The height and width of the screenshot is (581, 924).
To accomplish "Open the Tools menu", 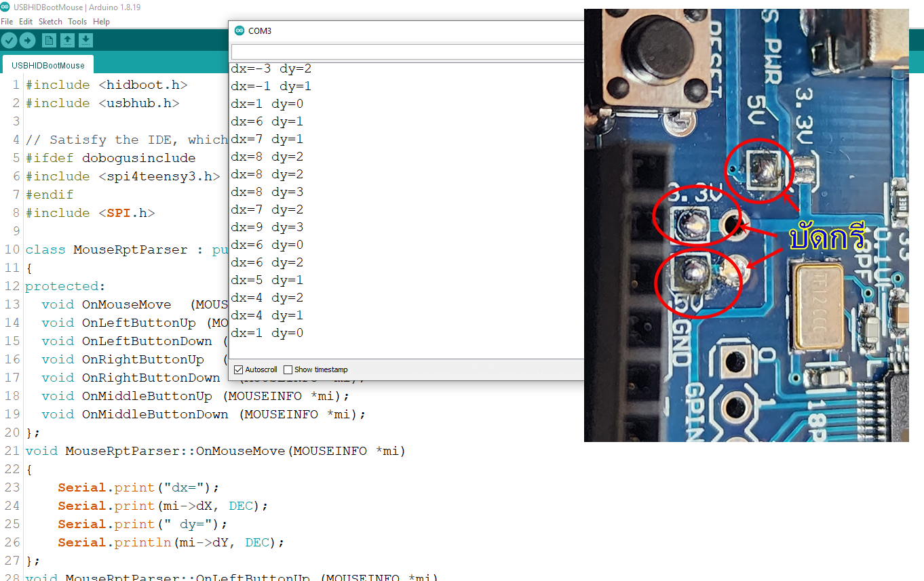I will [77, 21].
